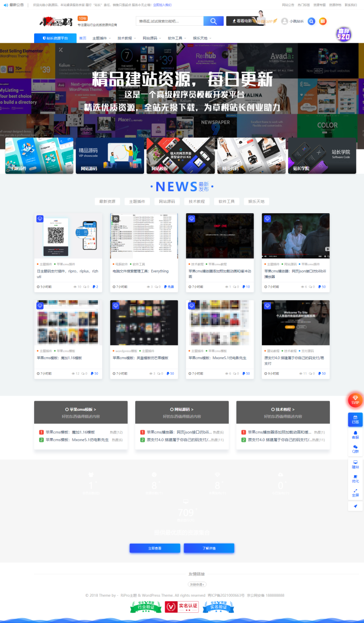Open the SVIP diamond floating button
Image resolution: width=364 pixels, height=623 pixels.
click(x=355, y=400)
